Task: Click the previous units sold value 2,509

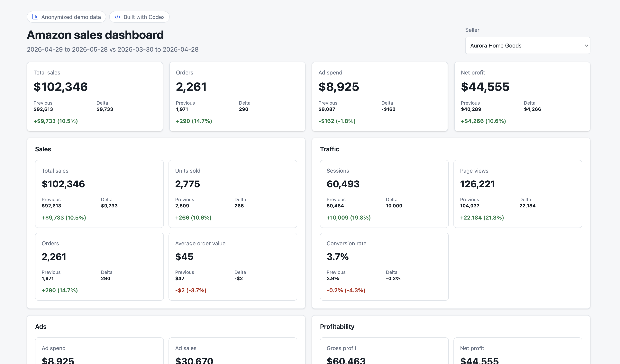Action: 182,206
